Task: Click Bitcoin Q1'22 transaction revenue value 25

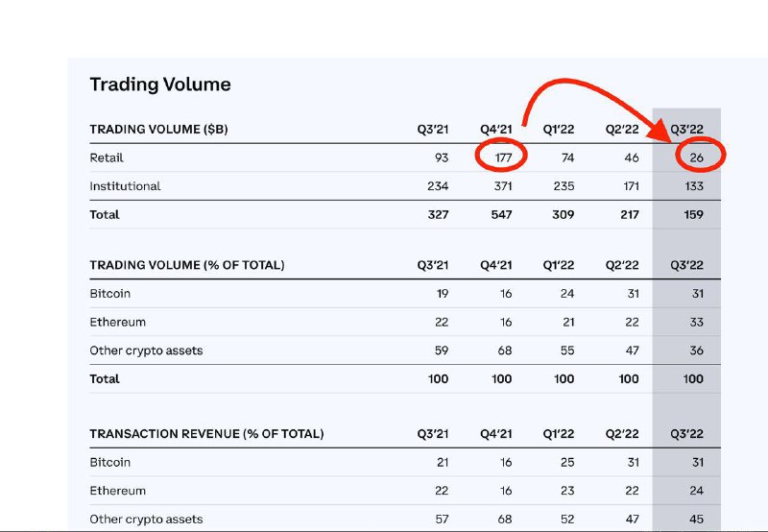Action: 567,462
